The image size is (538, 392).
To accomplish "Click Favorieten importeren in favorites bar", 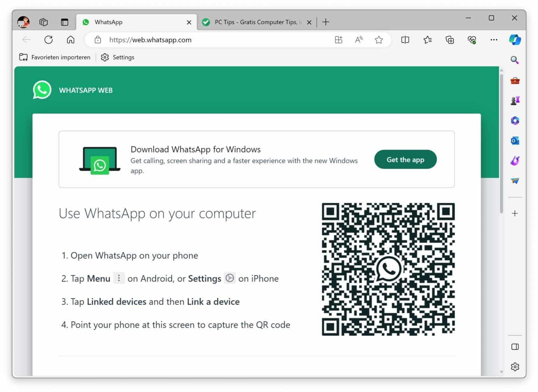I will click(55, 57).
